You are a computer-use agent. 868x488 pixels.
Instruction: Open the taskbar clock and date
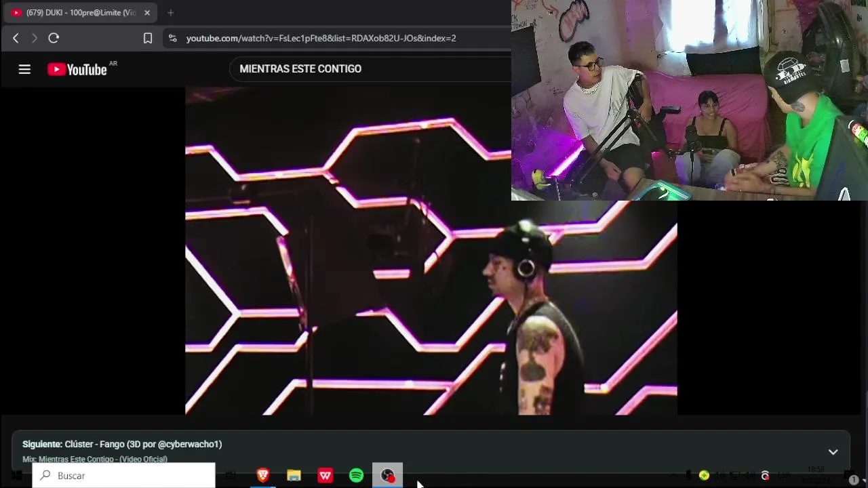click(816, 474)
